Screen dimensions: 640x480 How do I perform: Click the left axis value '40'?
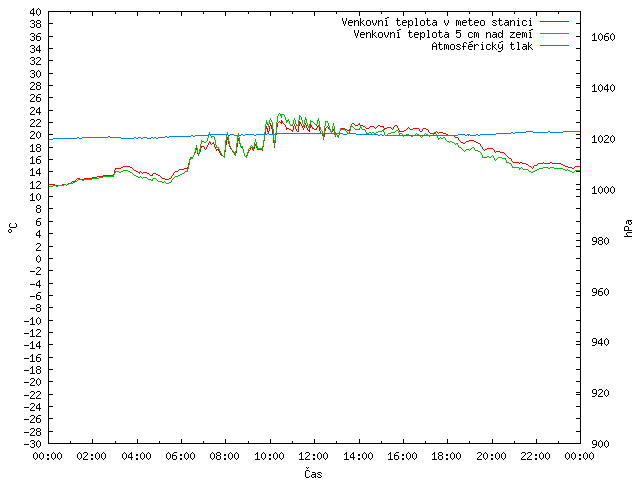[36, 12]
